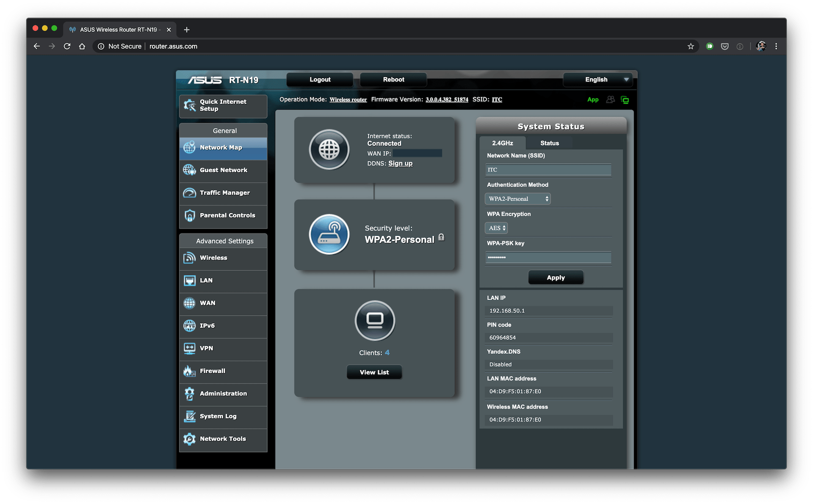Select the Internet status globe icon
The image size is (813, 504).
329,149
